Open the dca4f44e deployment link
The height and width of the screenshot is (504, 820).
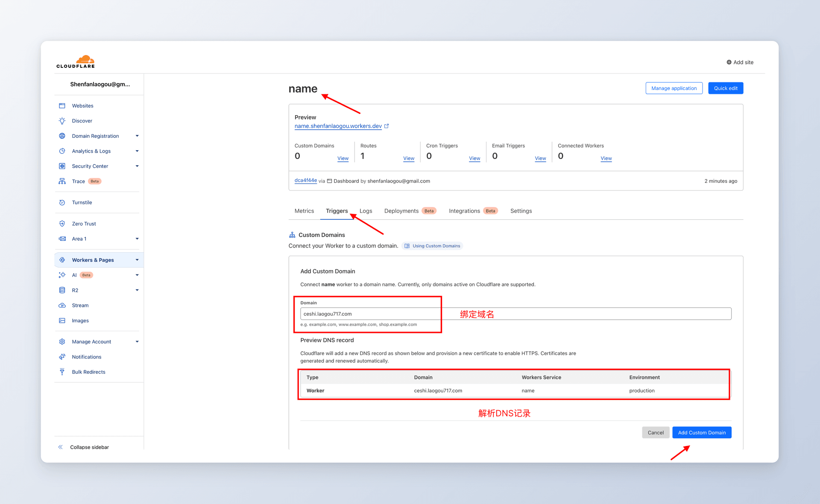point(306,181)
